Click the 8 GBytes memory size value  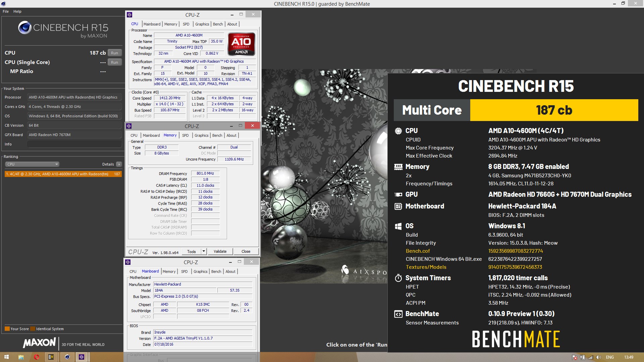click(x=162, y=153)
